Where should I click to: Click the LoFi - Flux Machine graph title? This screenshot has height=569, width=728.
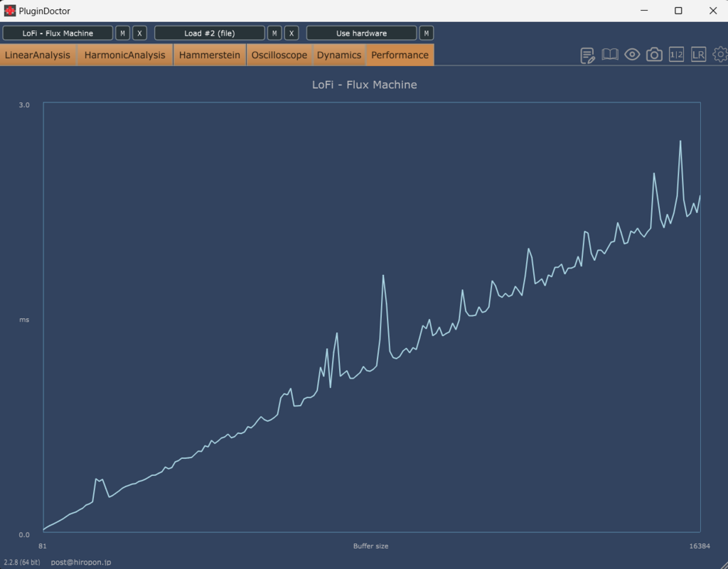click(x=365, y=85)
